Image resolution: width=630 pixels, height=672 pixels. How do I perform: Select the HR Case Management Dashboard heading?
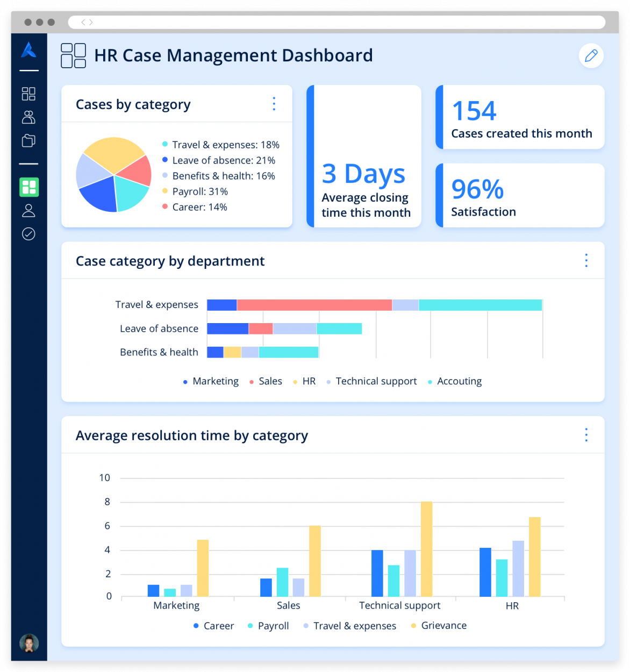233,55
